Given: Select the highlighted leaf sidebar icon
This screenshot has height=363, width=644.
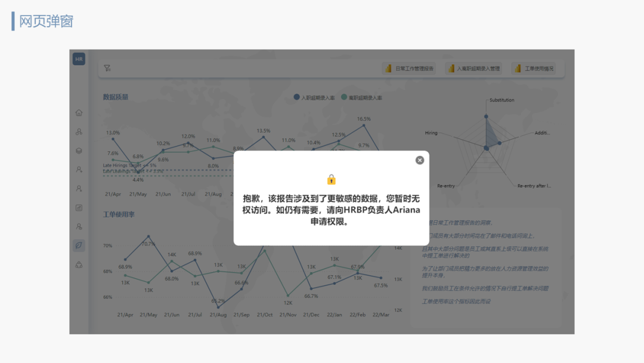Looking at the screenshot, I should [x=79, y=245].
